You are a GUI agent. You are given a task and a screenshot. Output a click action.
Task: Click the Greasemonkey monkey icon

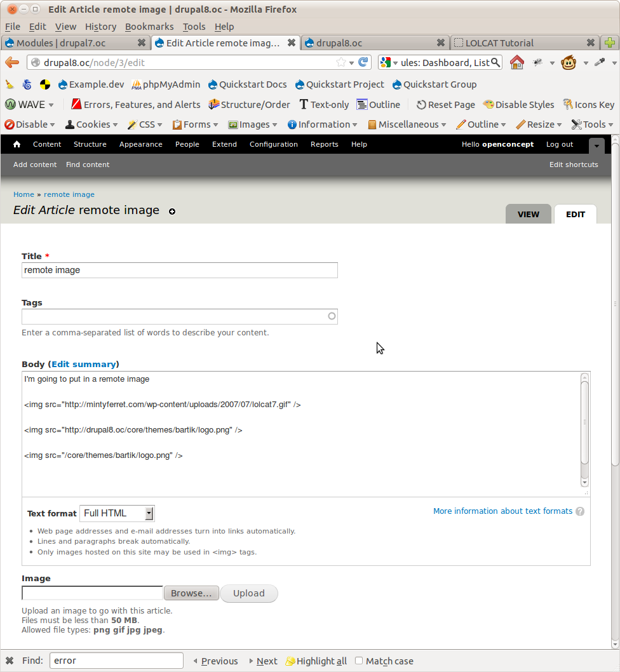tap(569, 63)
